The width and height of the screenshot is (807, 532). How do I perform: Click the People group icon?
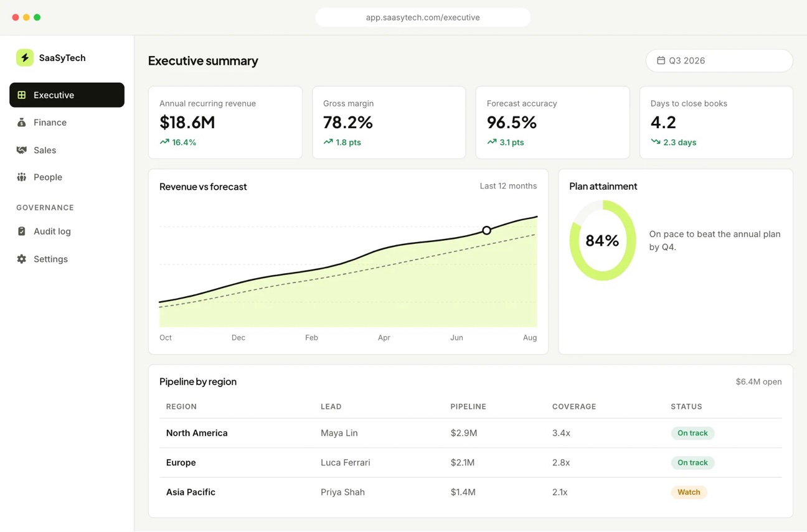(22, 177)
